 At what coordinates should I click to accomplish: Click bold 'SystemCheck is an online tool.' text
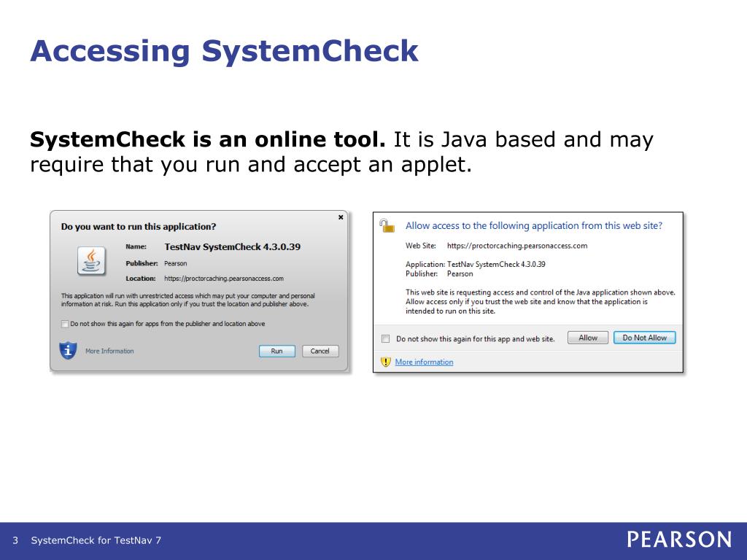pyautogui.click(x=208, y=139)
